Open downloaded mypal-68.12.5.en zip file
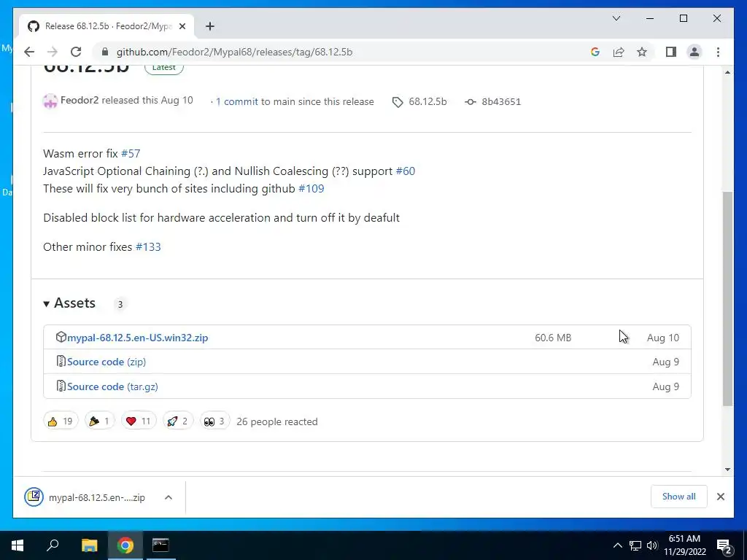This screenshot has height=560, width=747. click(85, 497)
